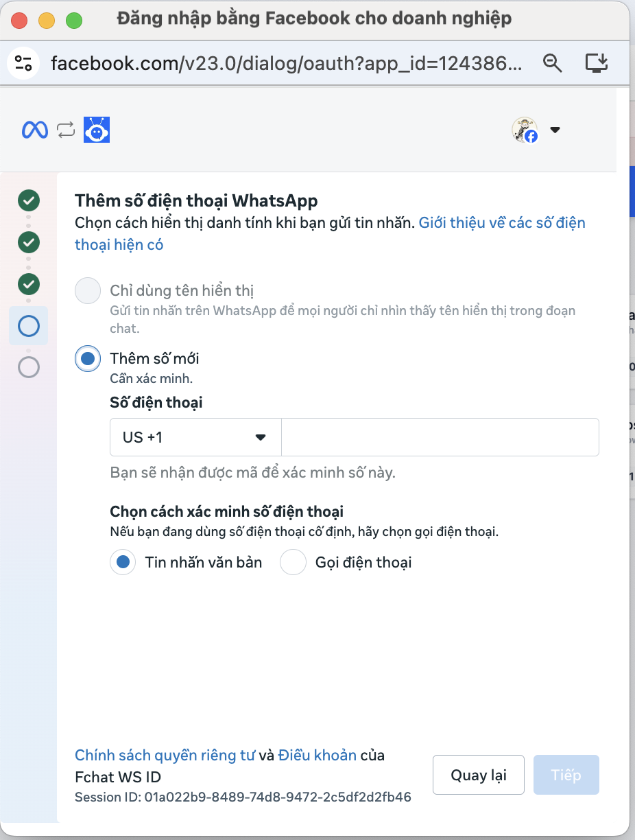The height and width of the screenshot is (840, 635).
Task: Click the 'Số điện thoại' field label
Action: [156, 402]
